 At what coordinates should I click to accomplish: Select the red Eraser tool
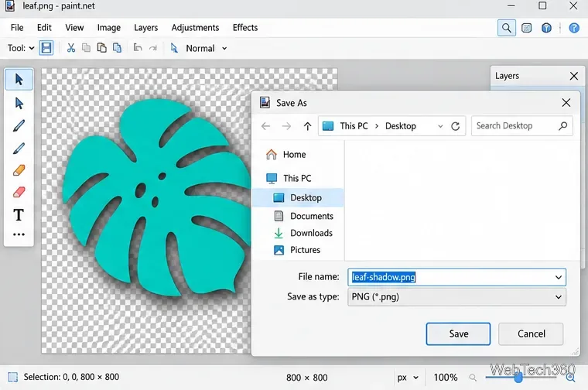(19, 193)
